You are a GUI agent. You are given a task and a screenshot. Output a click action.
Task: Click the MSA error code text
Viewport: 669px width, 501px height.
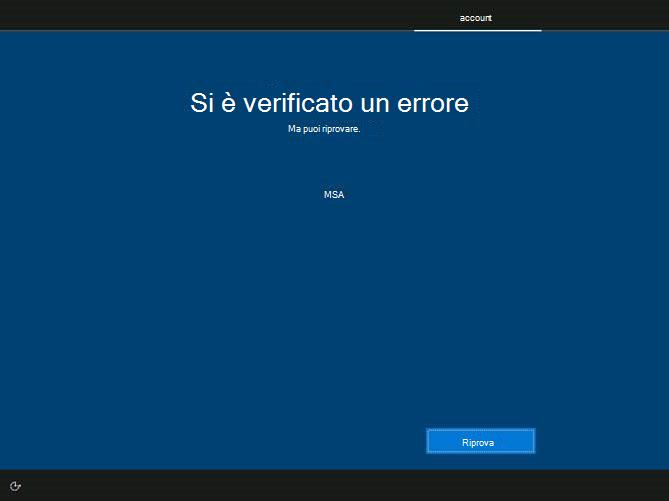tap(334, 195)
